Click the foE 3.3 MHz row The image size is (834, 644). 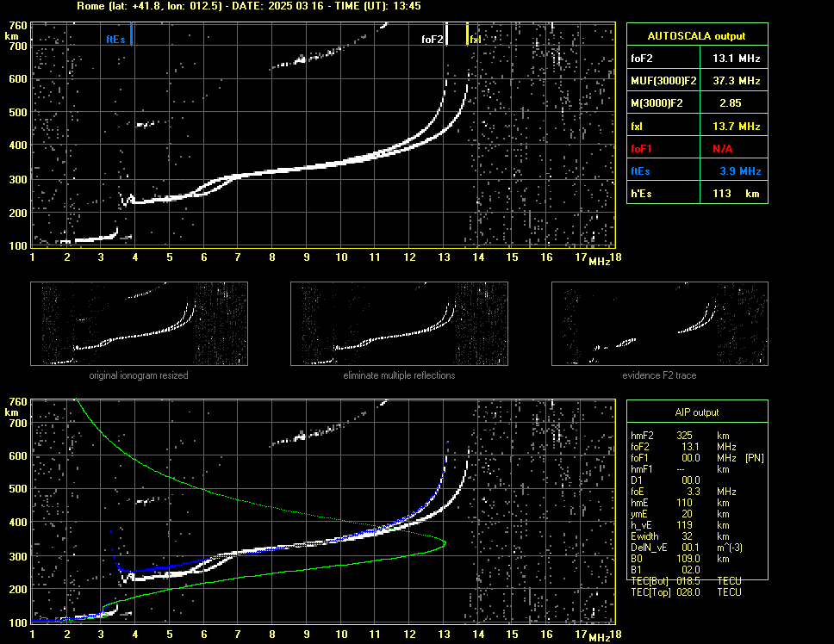[683, 492]
